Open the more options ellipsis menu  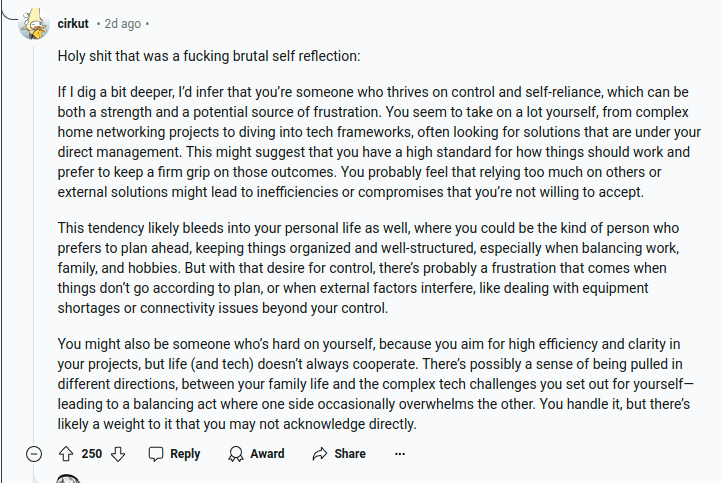400,454
